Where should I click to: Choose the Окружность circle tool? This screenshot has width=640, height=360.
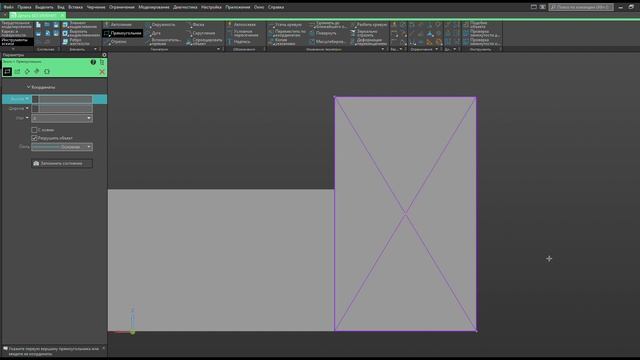coord(160,25)
